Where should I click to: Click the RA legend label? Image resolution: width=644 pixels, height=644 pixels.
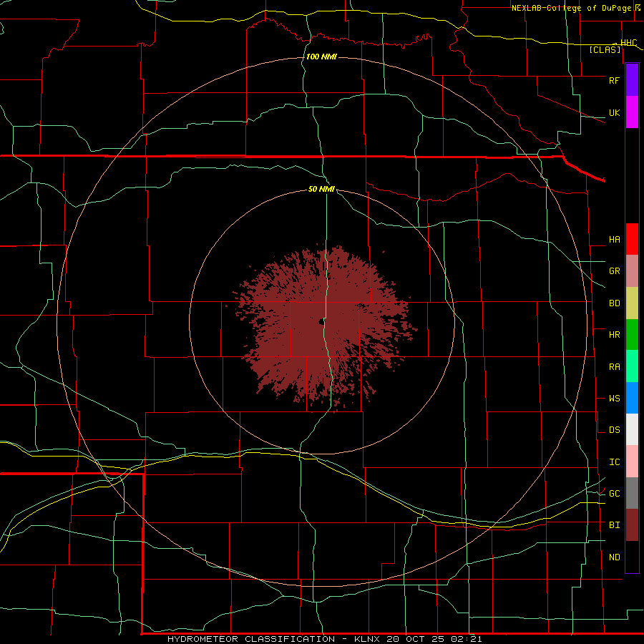614,367
